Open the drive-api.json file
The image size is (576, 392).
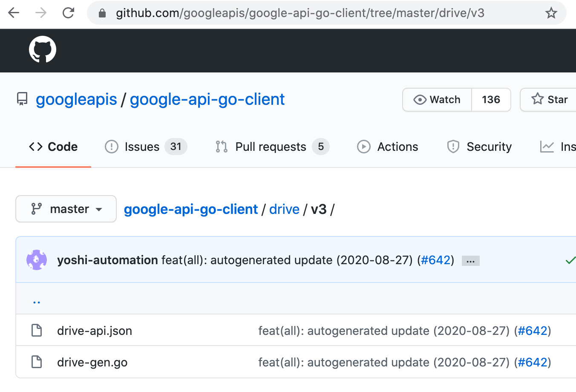tap(95, 331)
